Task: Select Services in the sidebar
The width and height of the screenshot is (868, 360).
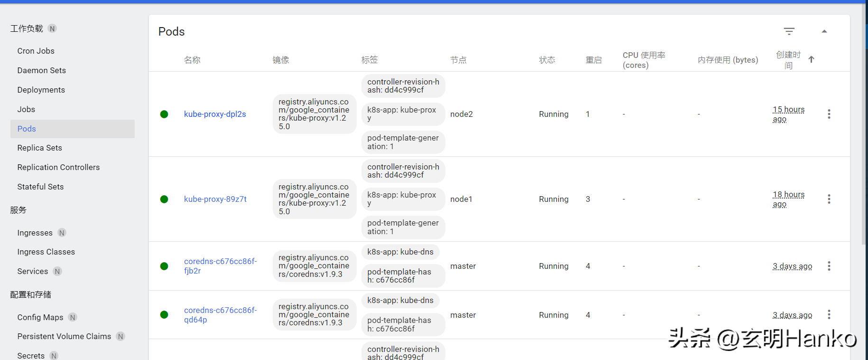Action: [x=33, y=271]
